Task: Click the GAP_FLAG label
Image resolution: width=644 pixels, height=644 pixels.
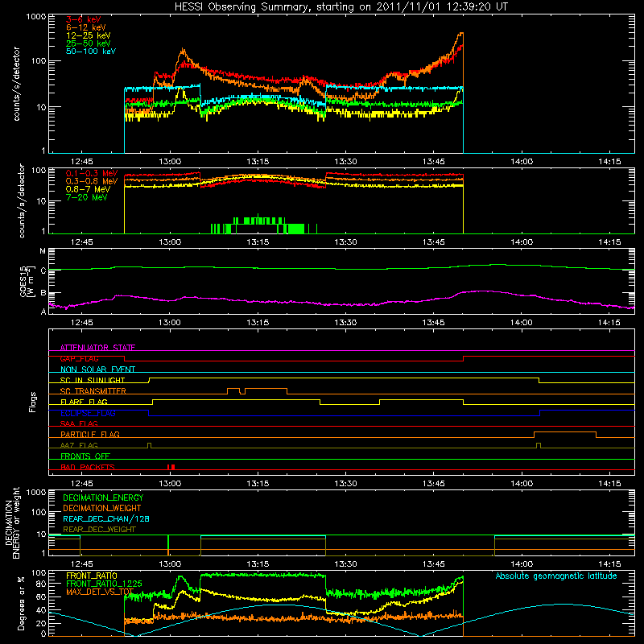Action: [x=79, y=358]
